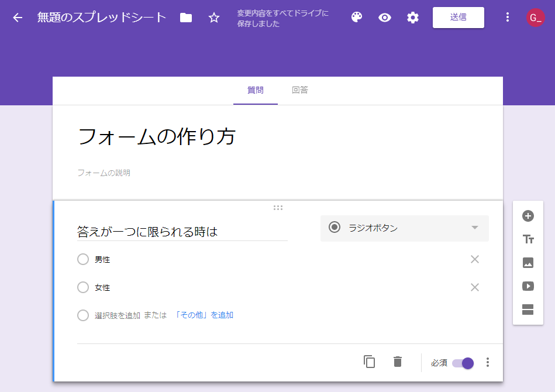Star this form
This screenshot has width=555, height=392.
[x=214, y=18]
